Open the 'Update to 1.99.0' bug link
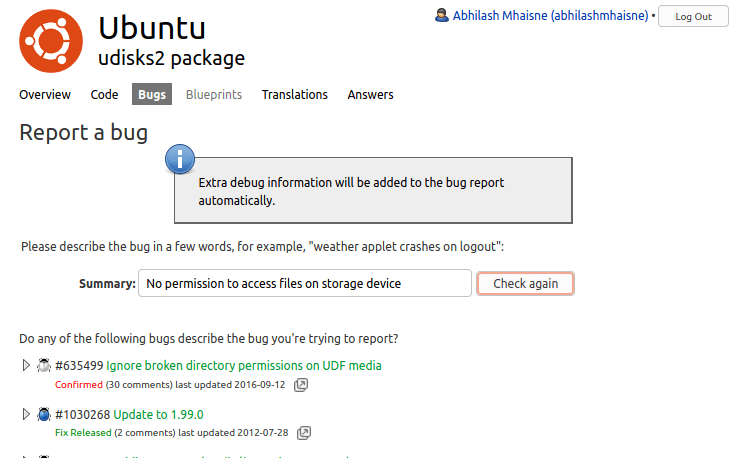This screenshot has height=458, width=745. point(158,414)
